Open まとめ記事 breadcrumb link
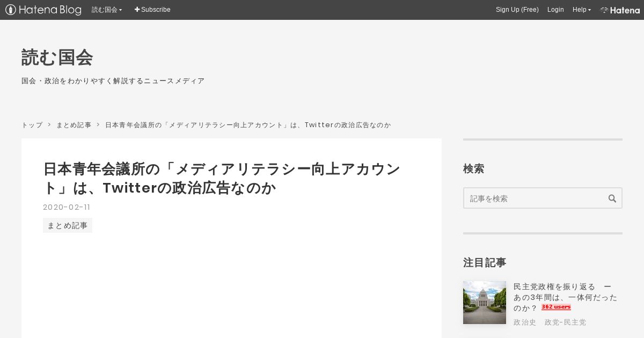644x338 pixels. 74,125
